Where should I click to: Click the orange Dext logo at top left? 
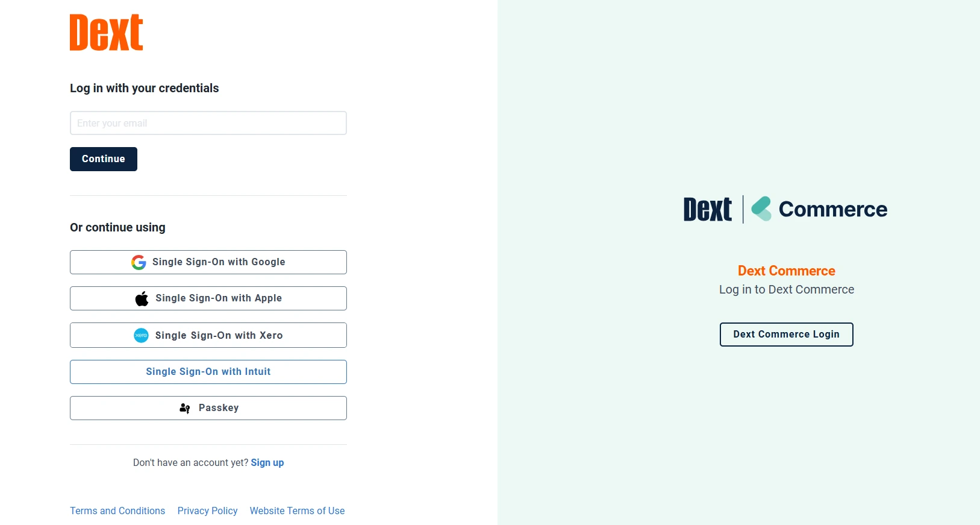(107, 33)
